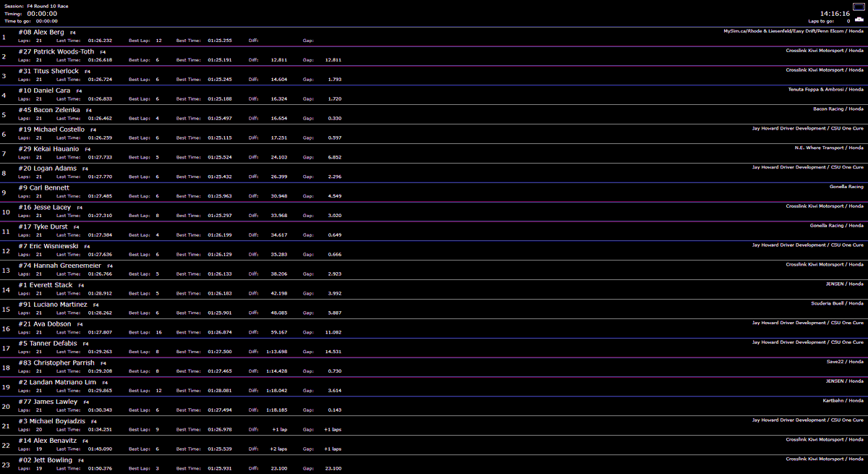Select driver #5 Tanner Defabis
This screenshot has width=868, height=474.
[48, 344]
